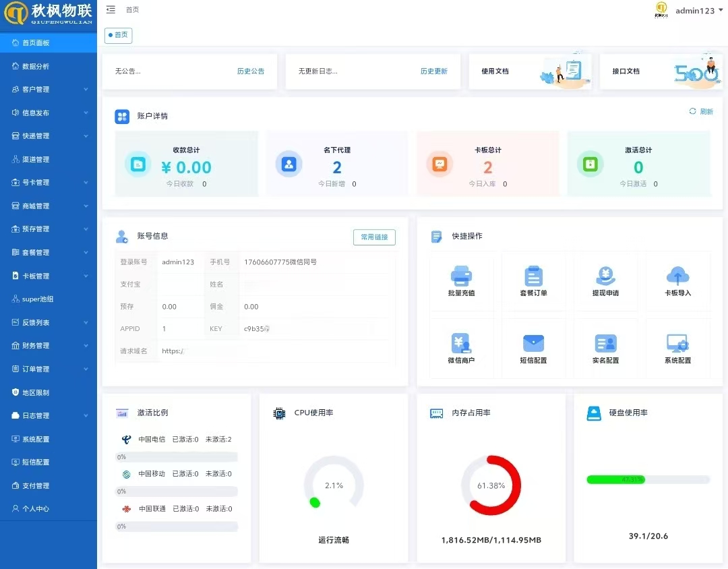Image resolution: width=728 pixels, height=569 pixels.
Task: Expand the 财务管理 sidebar menu
Action: click(x=49, y=346)
